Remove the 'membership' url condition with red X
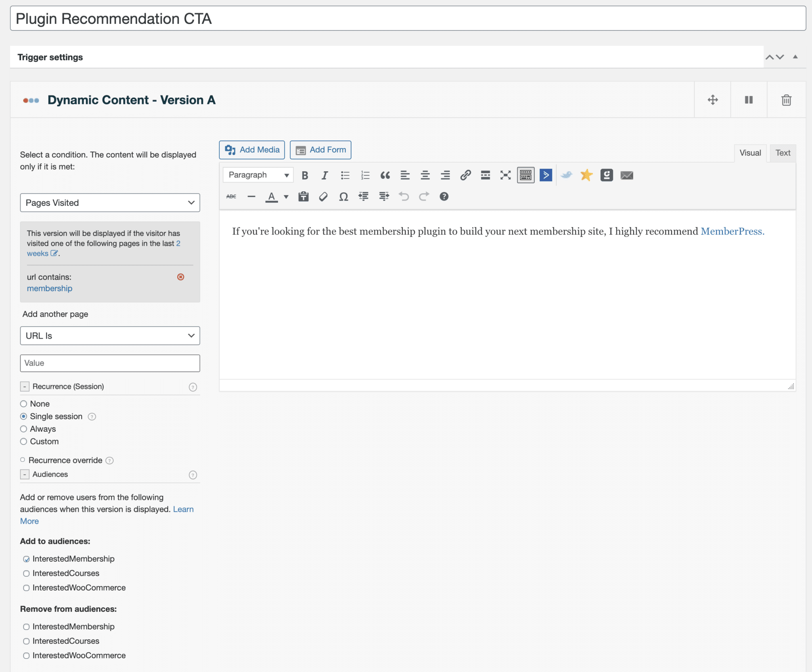This screenshot has width=812, height=672. 181,277
